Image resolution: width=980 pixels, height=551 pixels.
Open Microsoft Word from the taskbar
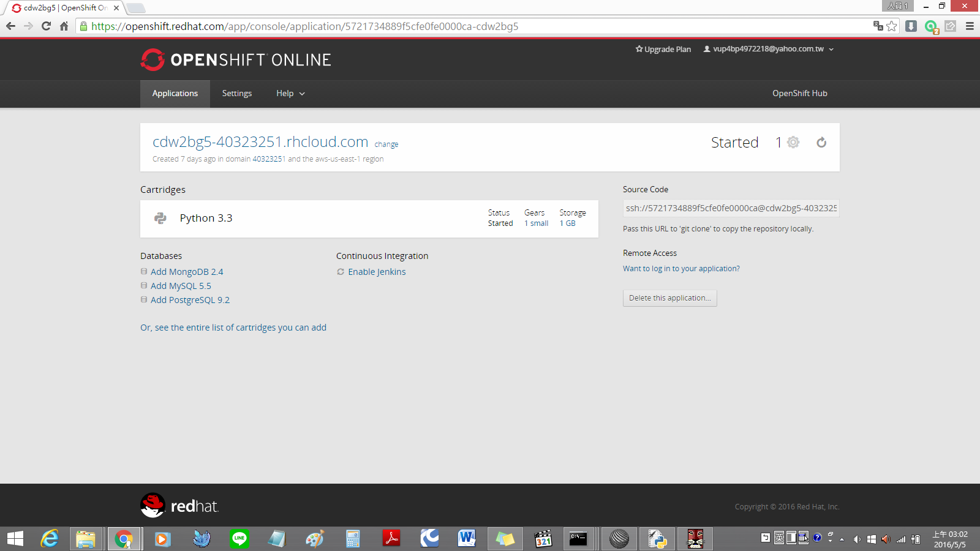467,539
